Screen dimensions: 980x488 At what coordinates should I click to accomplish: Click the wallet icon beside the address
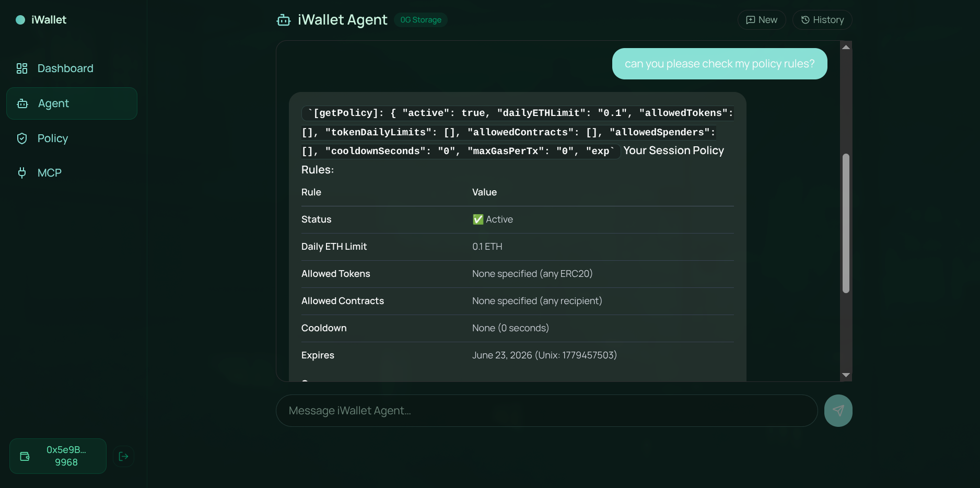click(25, 457)
